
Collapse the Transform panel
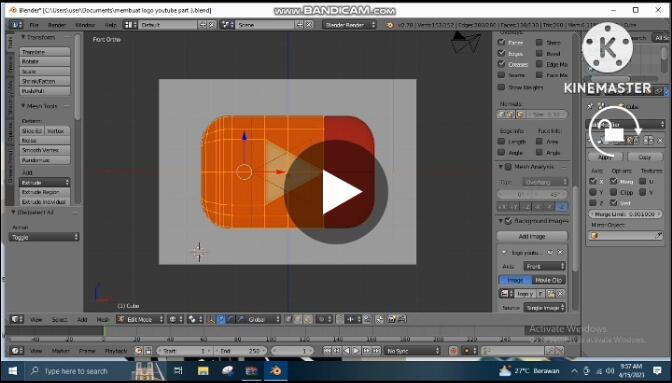(23, 37)
